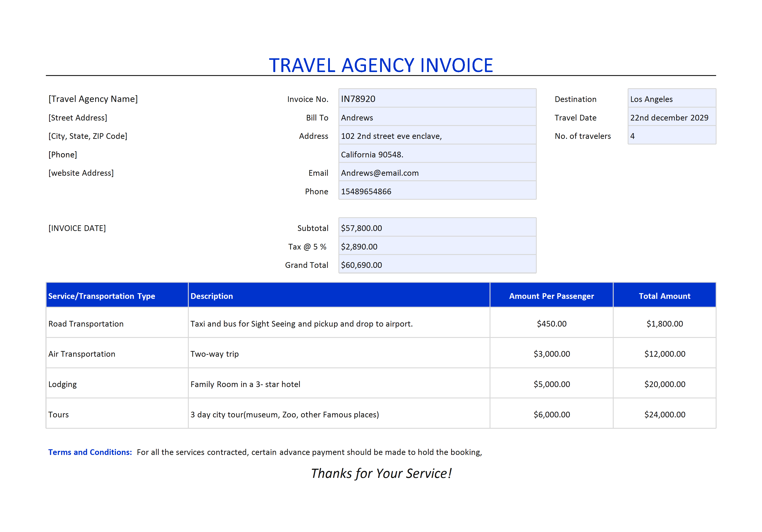The width and height of the screenshot is (762, 532).
Task: Click 'Family Room in a 3- star hotel' cell
Action: [x=339, y=383]
